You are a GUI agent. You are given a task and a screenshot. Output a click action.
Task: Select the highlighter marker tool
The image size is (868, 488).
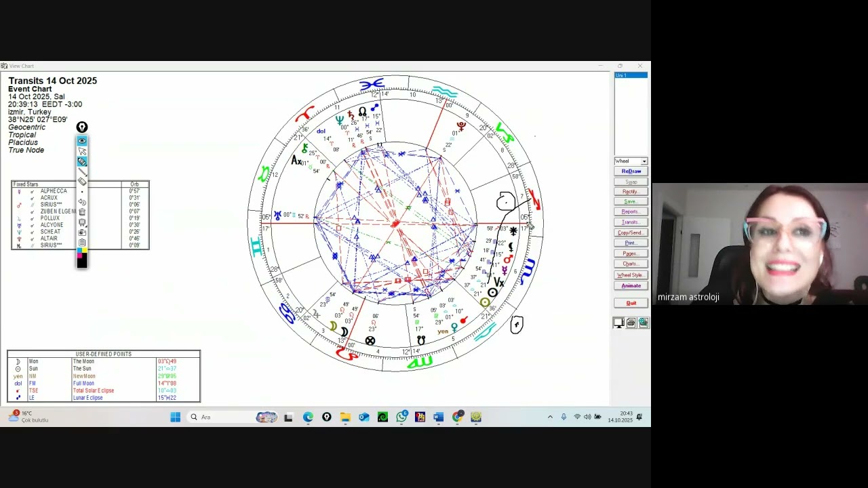[x=82, y=161]
